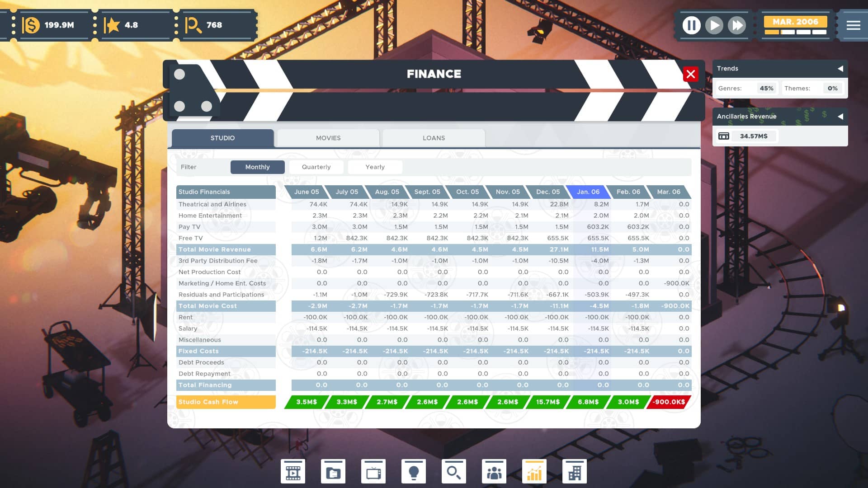Image resolution: width=868 pixels, height=488 pixels.
Task: Collapse the Trends panel arrow
Action: [x=840, y=69]
